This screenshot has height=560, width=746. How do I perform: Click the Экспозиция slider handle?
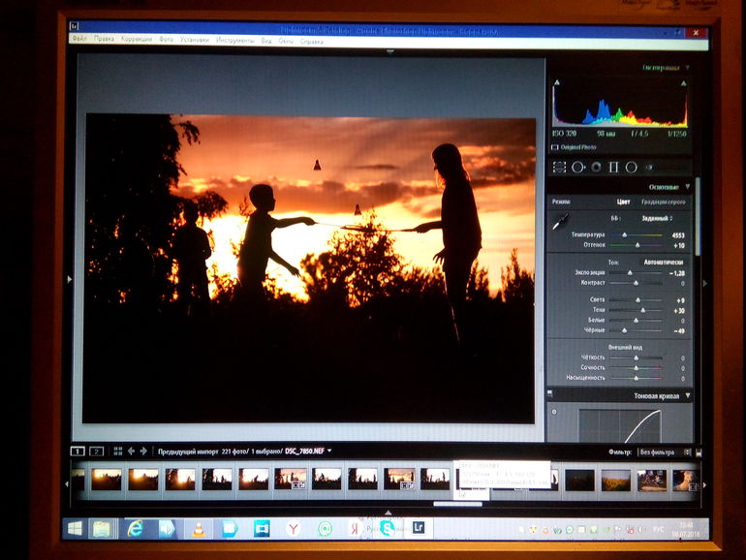tap(631, 273)
